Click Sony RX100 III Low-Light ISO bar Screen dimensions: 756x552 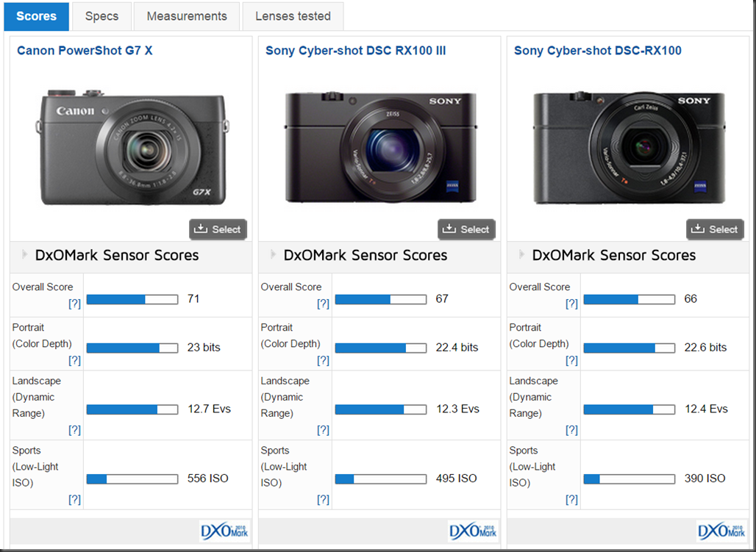tap(381, 478)
